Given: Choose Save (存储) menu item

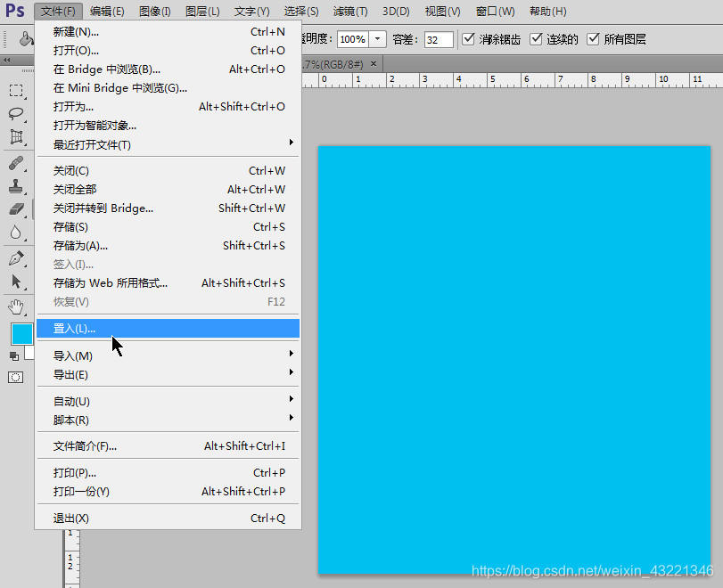Looking at the screenshot, I should click(168, 226).
